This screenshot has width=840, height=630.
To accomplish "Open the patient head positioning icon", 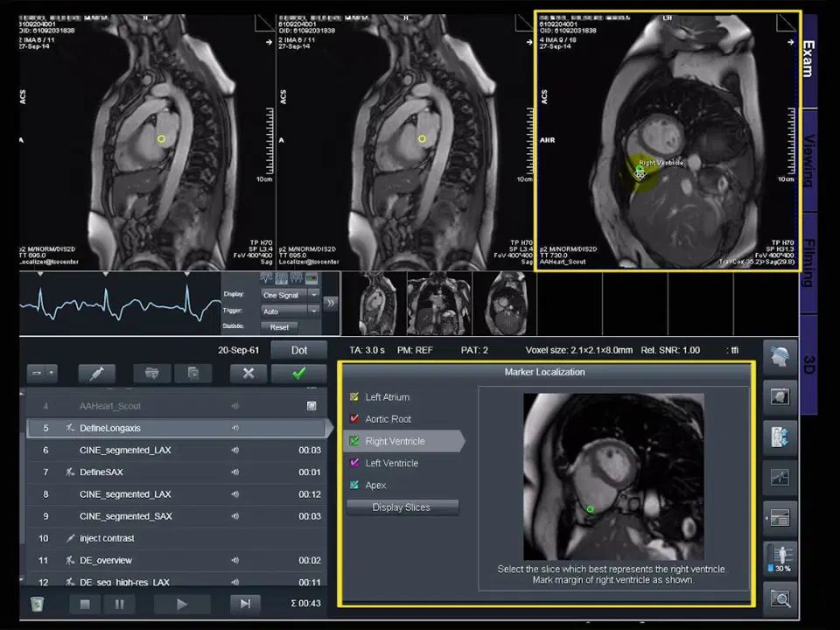I will click(780, 357).
